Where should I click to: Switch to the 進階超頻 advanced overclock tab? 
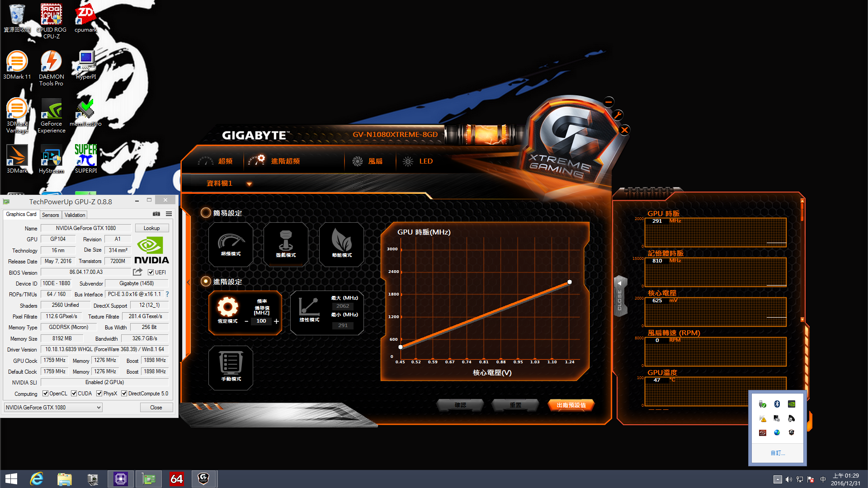274,161
